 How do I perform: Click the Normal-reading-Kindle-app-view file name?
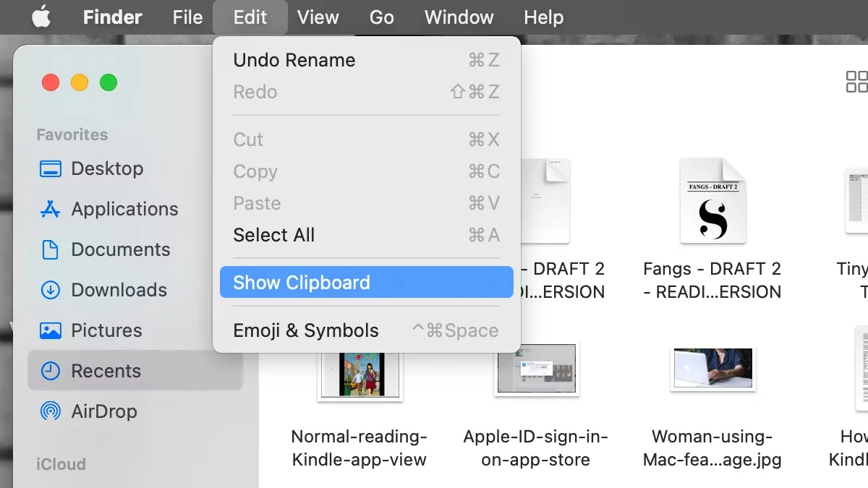[359, 448]
